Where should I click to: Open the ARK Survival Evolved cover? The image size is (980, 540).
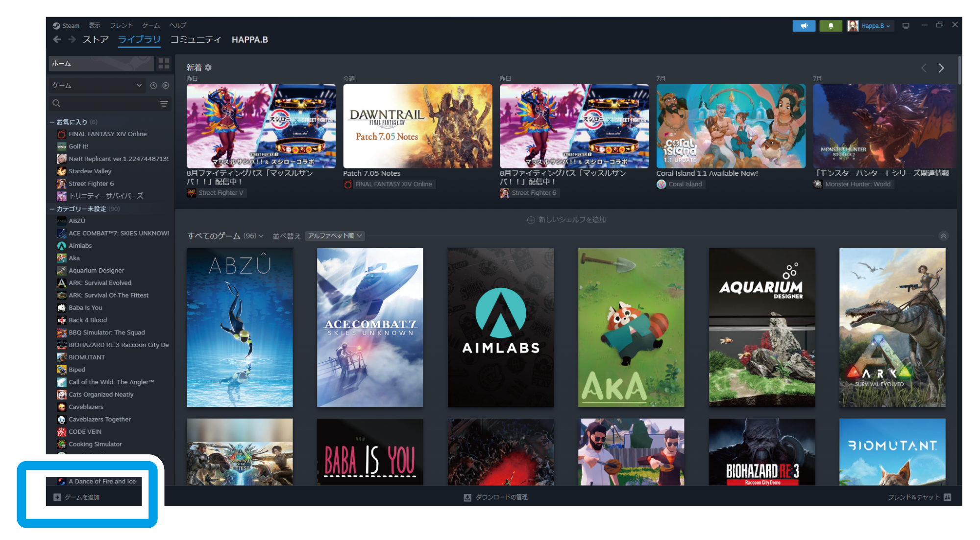pyautogui.click(x=892, y=328)
